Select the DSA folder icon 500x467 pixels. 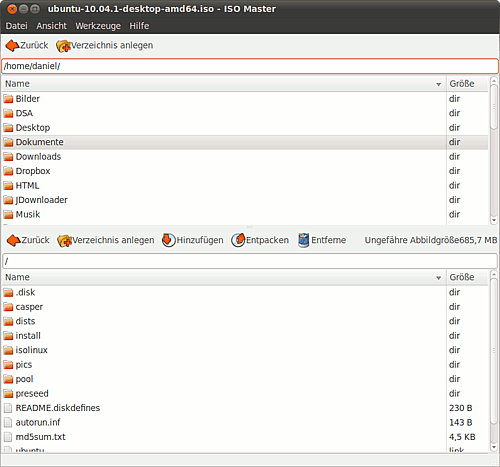click(8, 113)
